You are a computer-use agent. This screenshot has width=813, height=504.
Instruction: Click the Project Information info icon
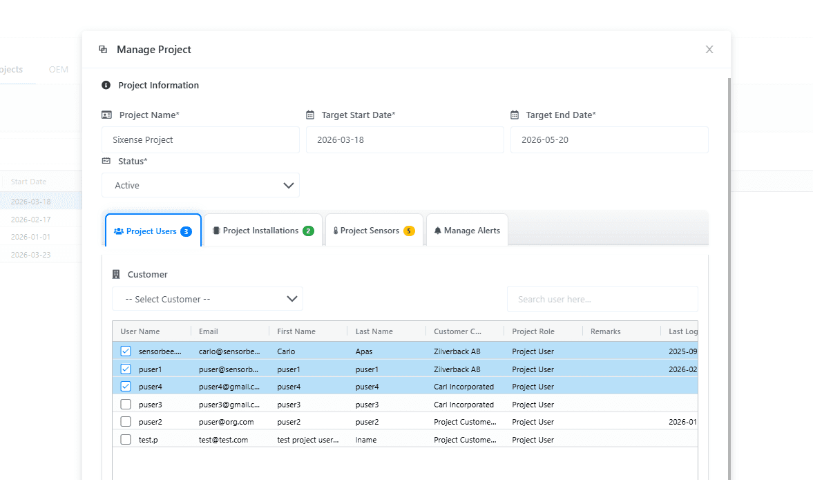[106, 85]
